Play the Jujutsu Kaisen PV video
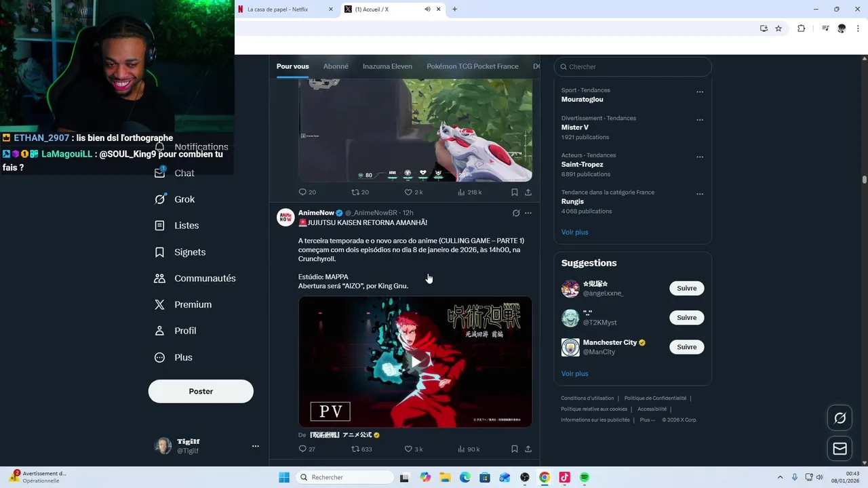This screenshot has height=488, width=868. 415,361
